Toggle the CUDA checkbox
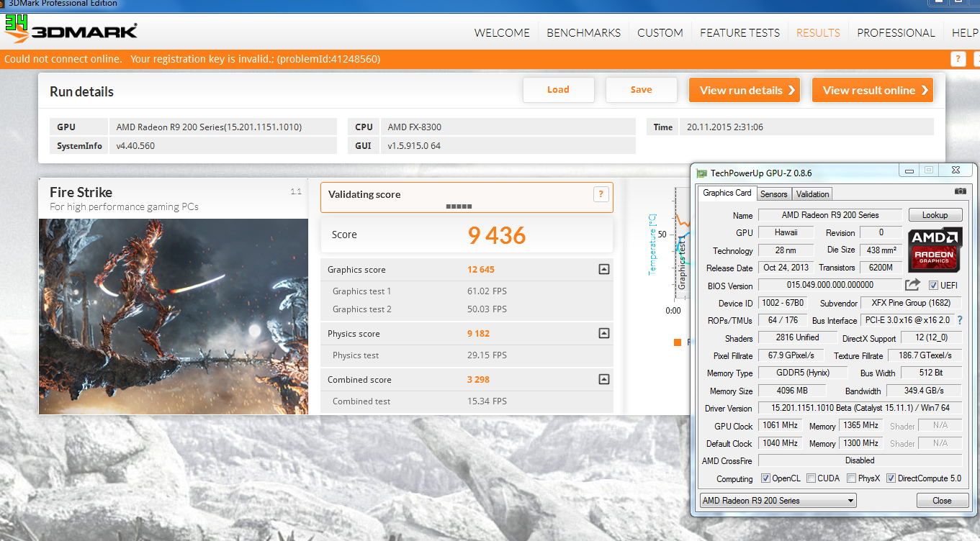The width and height of the screenshot is (980, 541). tap(812, 479)
